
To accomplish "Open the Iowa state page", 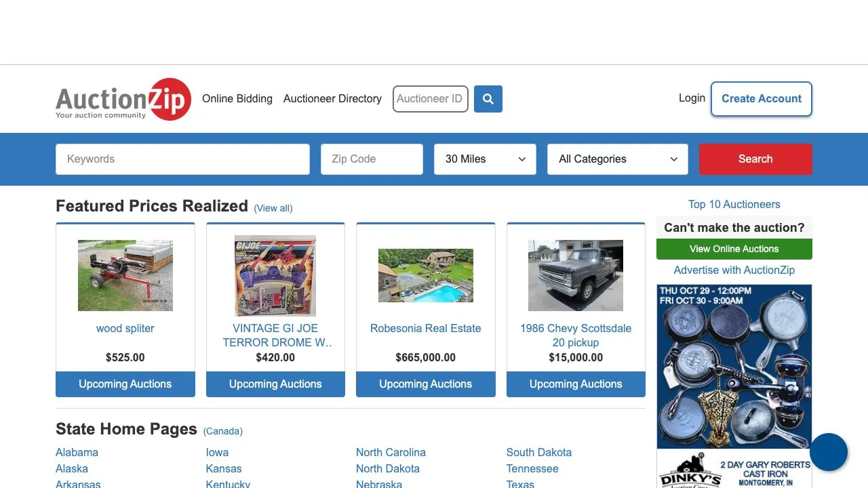I will coord(217,452).
